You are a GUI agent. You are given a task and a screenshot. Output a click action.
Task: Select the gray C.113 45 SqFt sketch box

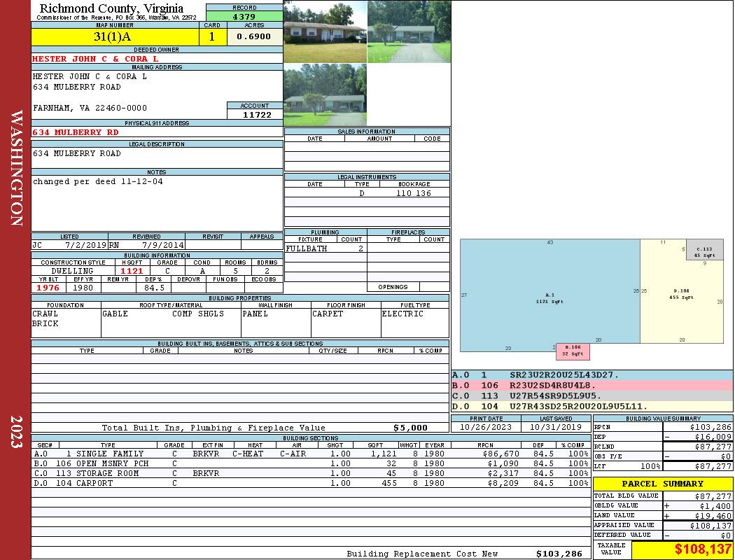pos(703,251)
